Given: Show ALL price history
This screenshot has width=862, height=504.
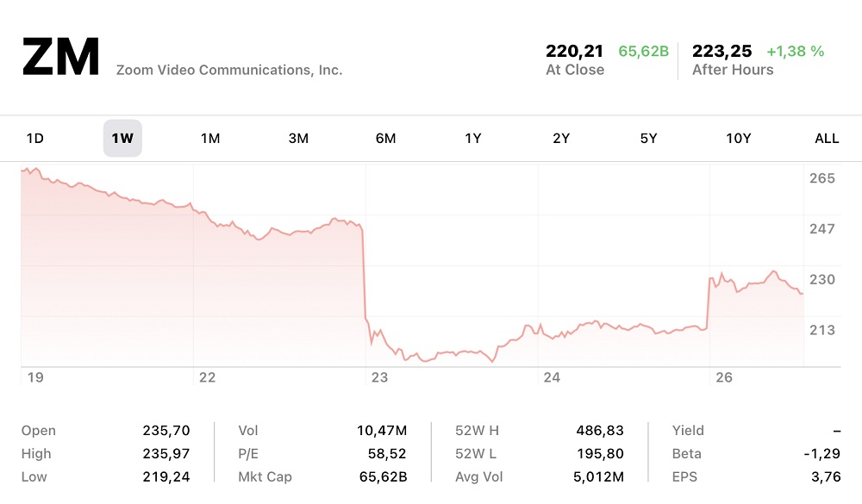Looking at the screenshot, I should [827, 139].
